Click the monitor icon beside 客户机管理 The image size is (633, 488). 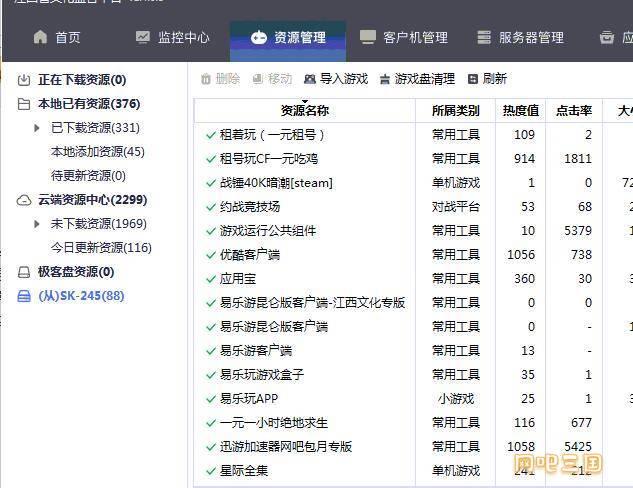tap(367, 37)
